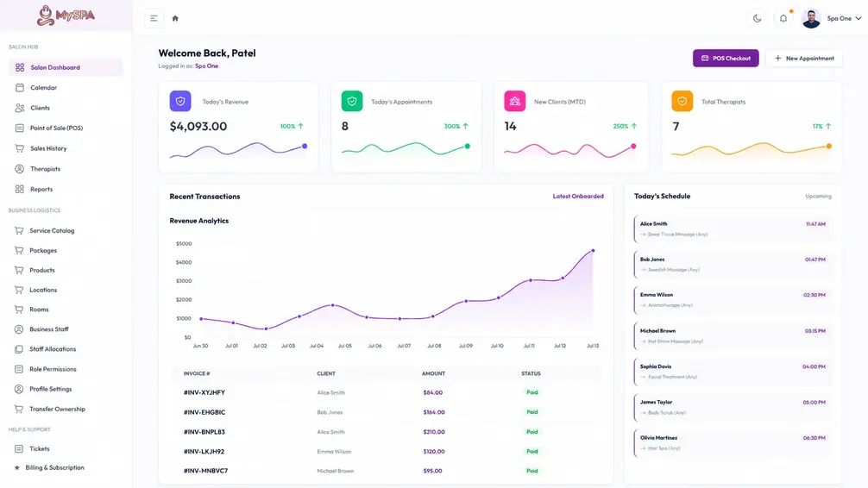Click the POS Checkout button
Image resolution: width=868 pixels, height=488 pixels.
pyautogui.click(x=726, y=58)
